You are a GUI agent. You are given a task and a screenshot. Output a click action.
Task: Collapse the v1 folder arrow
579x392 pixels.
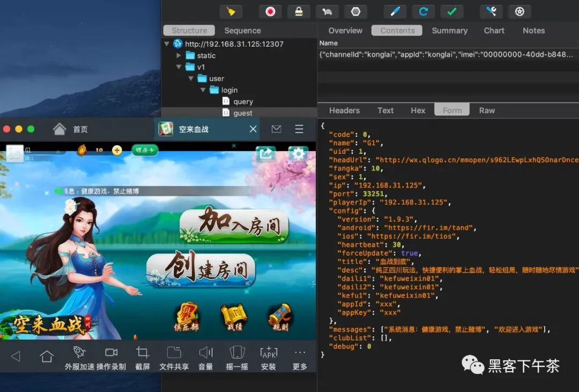point(179,67)
